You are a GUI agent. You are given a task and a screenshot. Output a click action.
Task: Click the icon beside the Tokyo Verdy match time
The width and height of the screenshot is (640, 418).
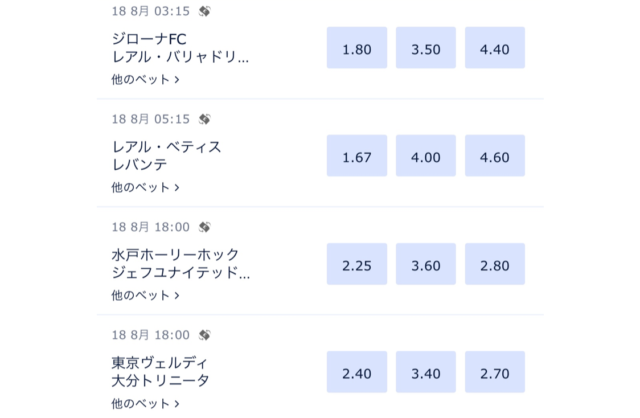[x=204, y=335]
